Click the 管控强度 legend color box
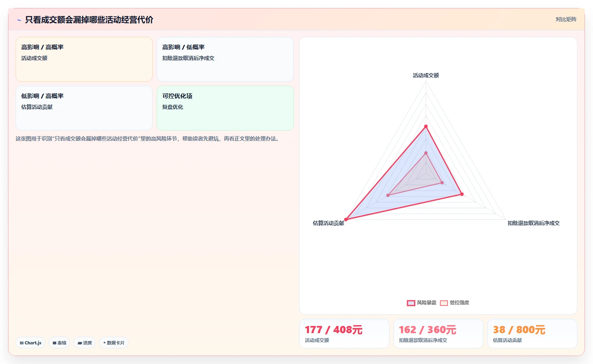Screen dimensions: 593x364 pos(444,303)
